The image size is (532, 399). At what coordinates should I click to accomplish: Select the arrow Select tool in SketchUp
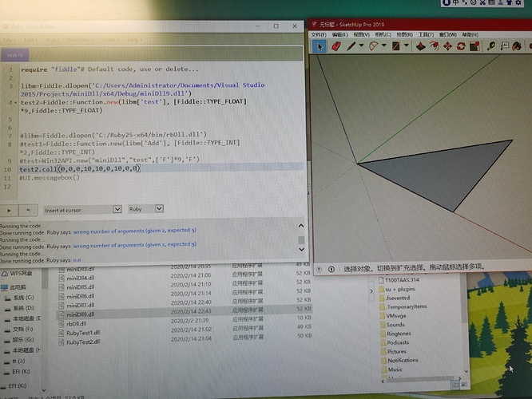(x=319, y=46)
